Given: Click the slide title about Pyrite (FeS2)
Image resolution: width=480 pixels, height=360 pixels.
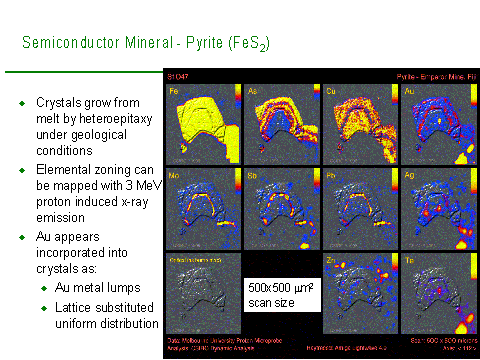Looking at the screenshot, I should coord(146,43).
